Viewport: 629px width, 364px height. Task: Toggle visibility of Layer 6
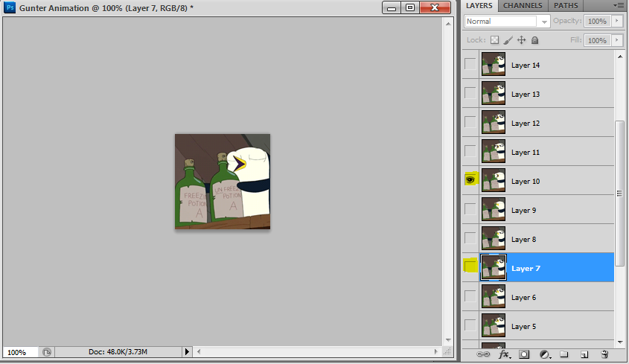[x=470, y=296]
